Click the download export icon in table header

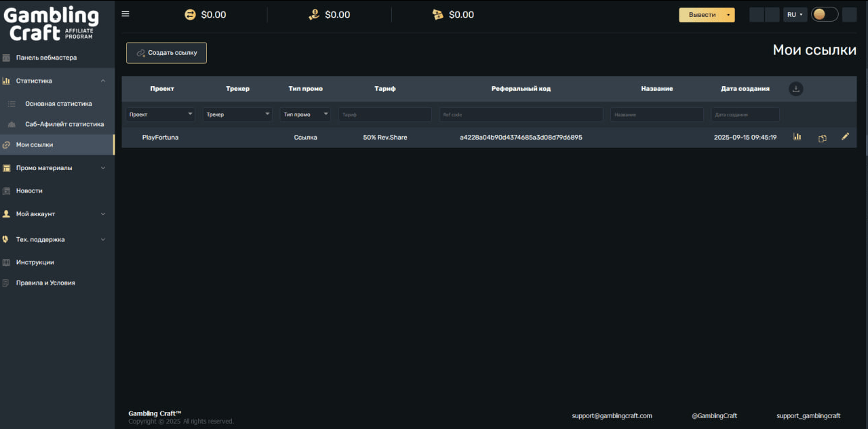tap(796, 89)
